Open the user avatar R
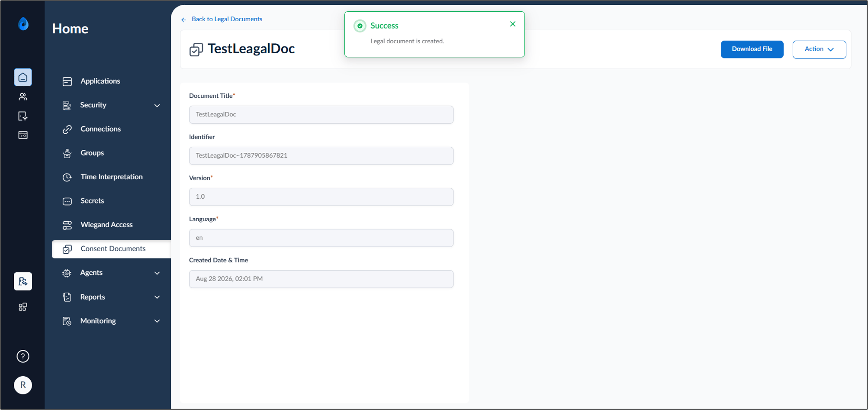The image size is (868, 410). click(23, 385)
